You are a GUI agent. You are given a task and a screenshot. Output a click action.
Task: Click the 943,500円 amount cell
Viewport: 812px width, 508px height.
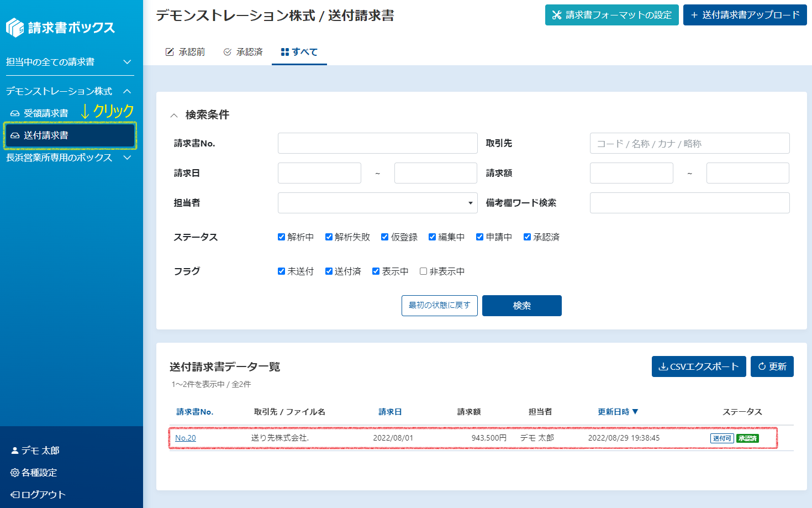tap(489, 438)
